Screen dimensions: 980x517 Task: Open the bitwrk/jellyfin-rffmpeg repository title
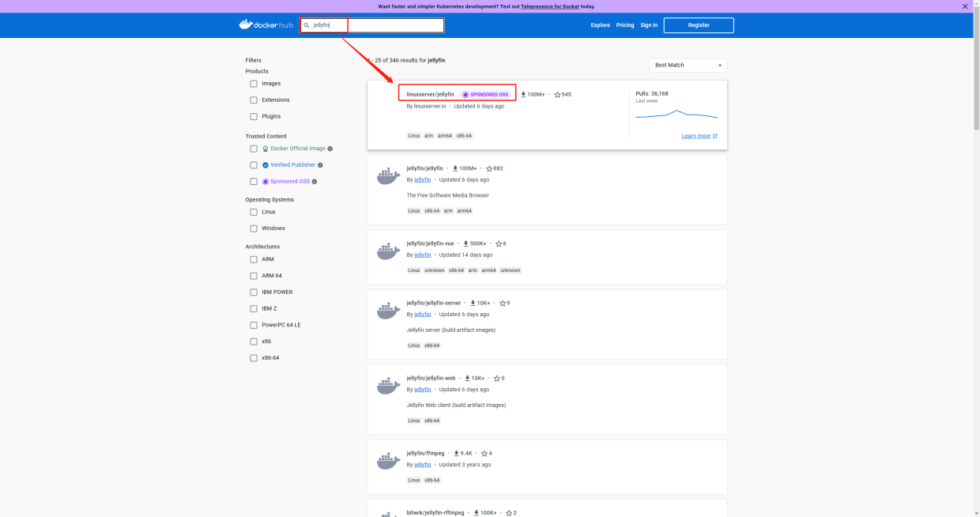coord(435,513)
